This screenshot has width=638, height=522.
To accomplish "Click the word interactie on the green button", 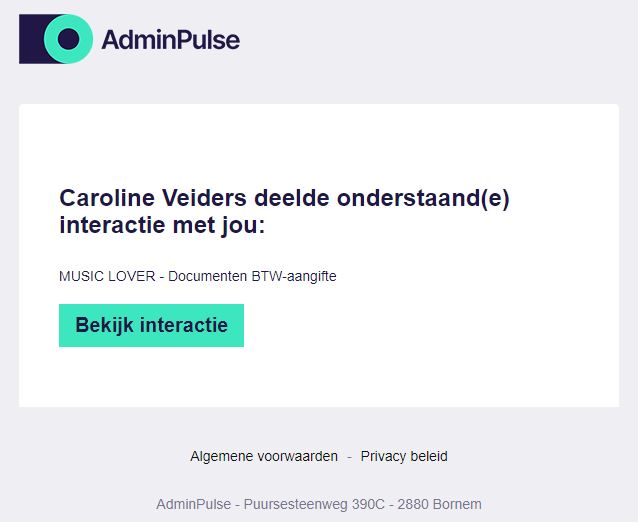I will (x=184, y=325).
